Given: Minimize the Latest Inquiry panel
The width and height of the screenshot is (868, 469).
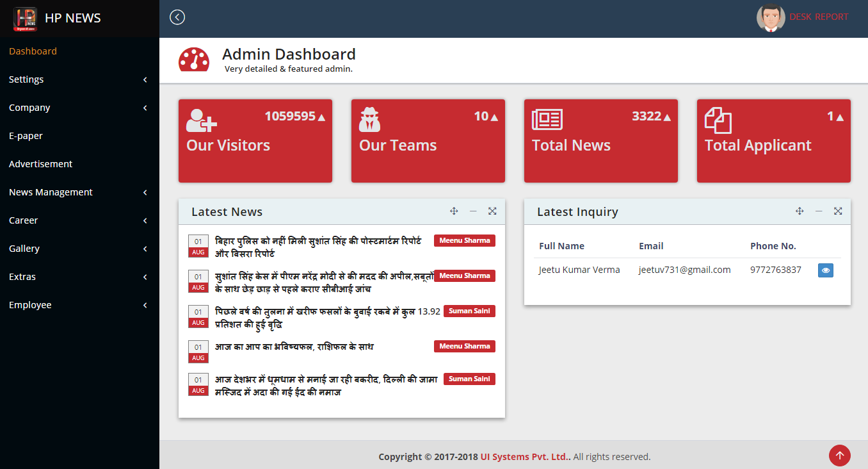Looking at the screenshot, I should 819,211.
